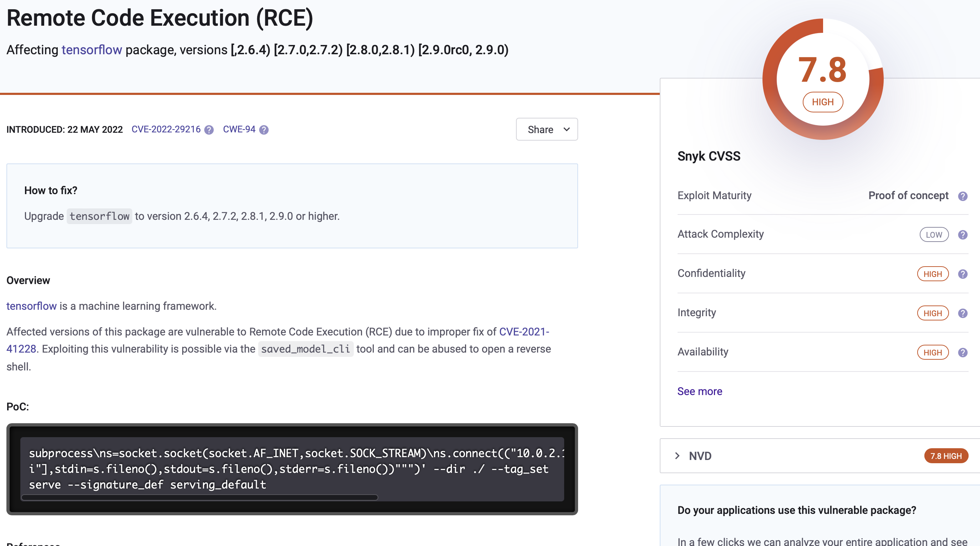Expand the NVD section chevron
The height and width of the screenshot is (546, 980).
pos(677,456)
